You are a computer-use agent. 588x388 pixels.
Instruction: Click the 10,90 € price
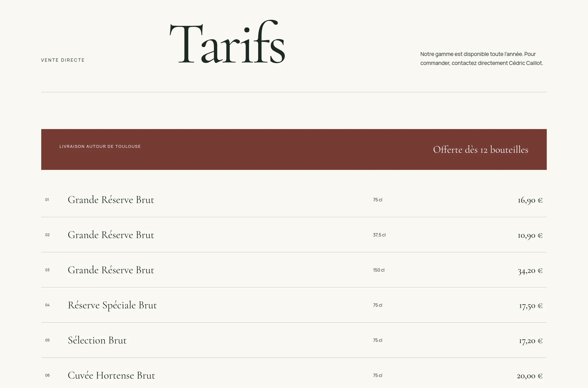530,235
